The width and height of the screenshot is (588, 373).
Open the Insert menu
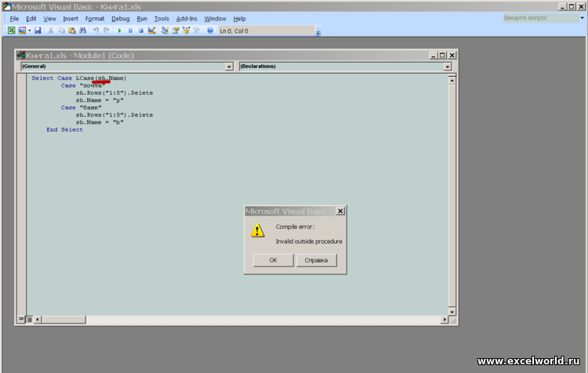coord(71,18)
